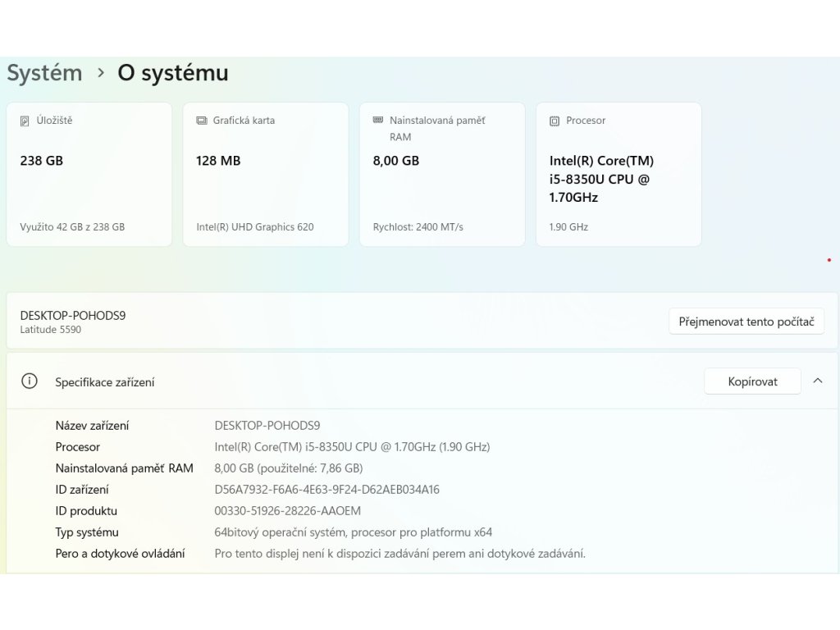The width and height of the screenshot is (840, 630).
Task: Click info icon beside Specifikace zařízení
Action: tap(30, 381)
